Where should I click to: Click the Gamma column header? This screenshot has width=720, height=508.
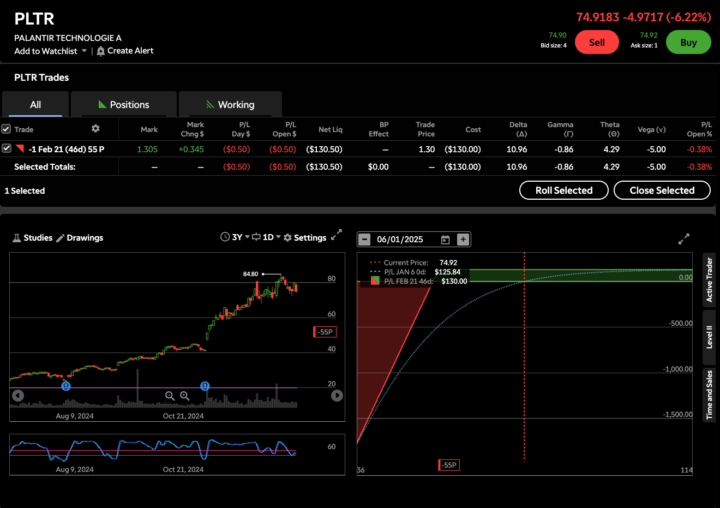[x=560, y=129]
